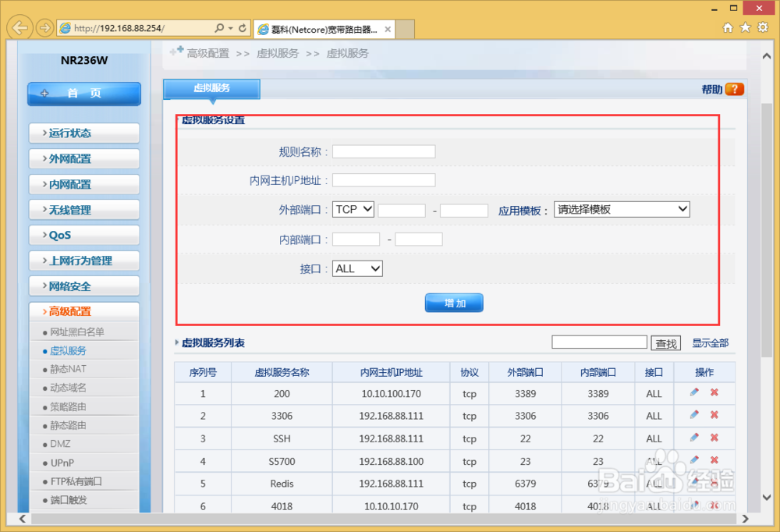Click the Redis service name cell
The height and width of the screenshot is (532, 780).
click(x=282, y=484)
